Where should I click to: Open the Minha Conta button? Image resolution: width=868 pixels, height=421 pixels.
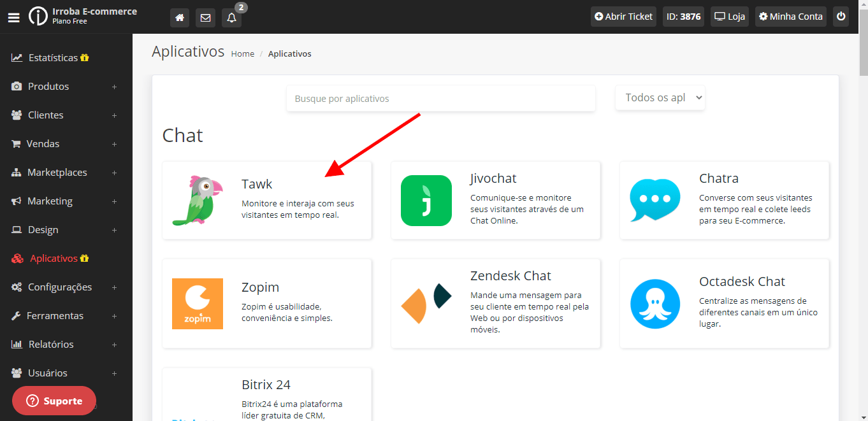(x=791, y=17)
